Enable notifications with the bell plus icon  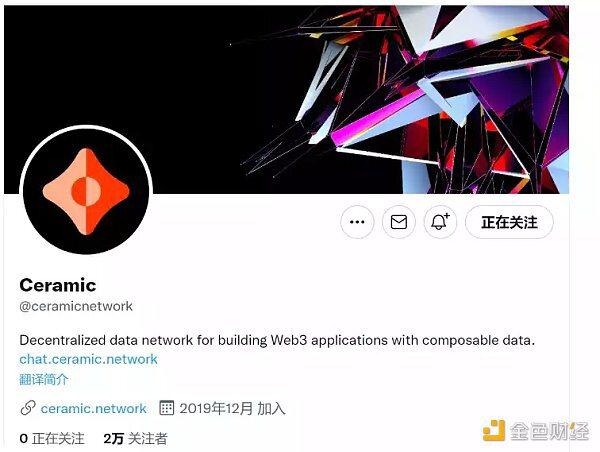(440, 222)
